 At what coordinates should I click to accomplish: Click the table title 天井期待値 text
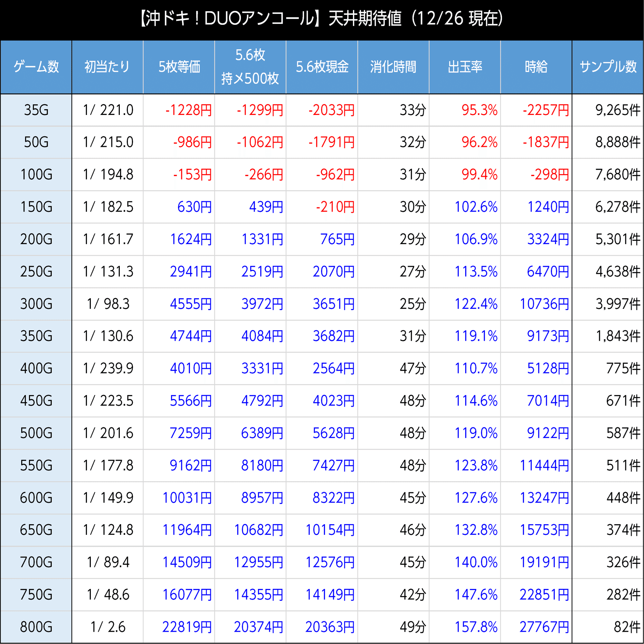(x=365, y=19)
